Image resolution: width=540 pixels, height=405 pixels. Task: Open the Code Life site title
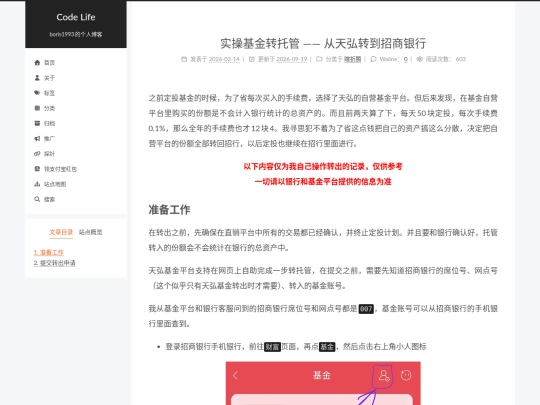pyautogui.click(x=76, y=17)
